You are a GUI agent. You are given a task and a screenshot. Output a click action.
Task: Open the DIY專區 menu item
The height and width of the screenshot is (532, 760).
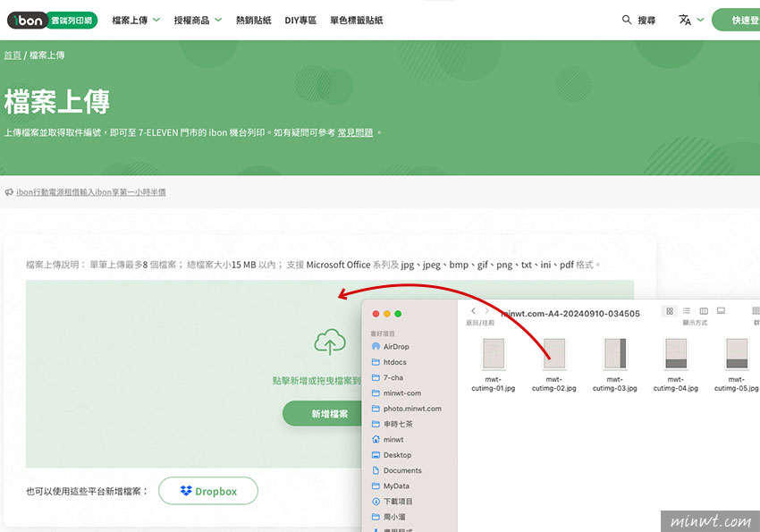point(300,21)
